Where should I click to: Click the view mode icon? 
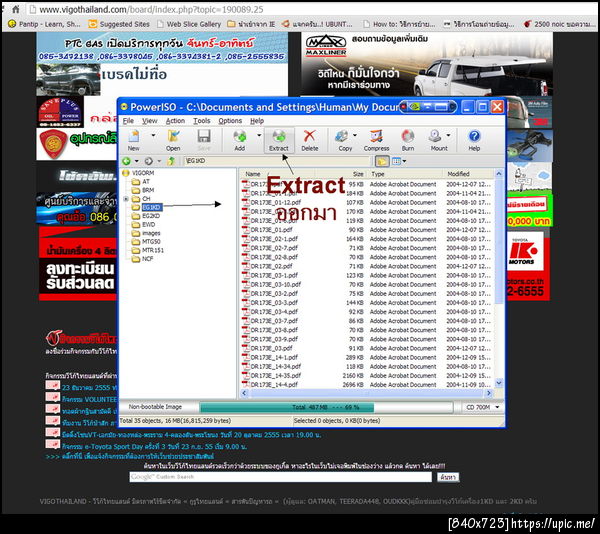click(396, 161)
